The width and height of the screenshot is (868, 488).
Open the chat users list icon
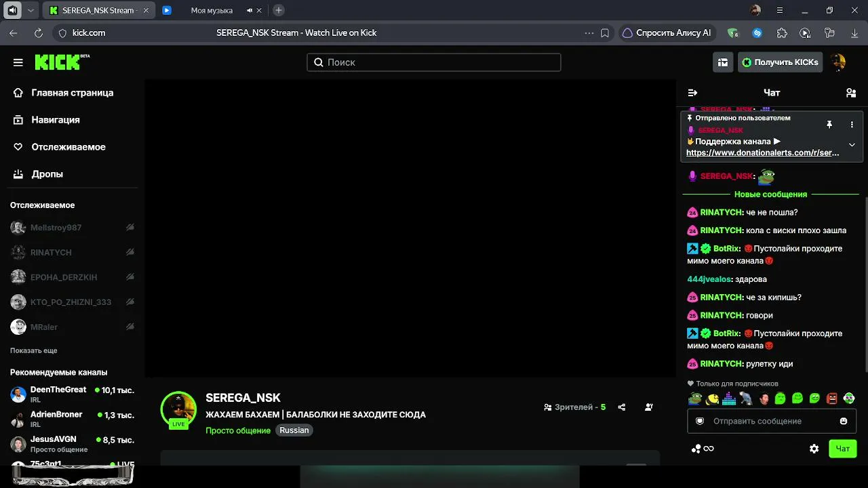pyautogui.click(x=851, y=93)
